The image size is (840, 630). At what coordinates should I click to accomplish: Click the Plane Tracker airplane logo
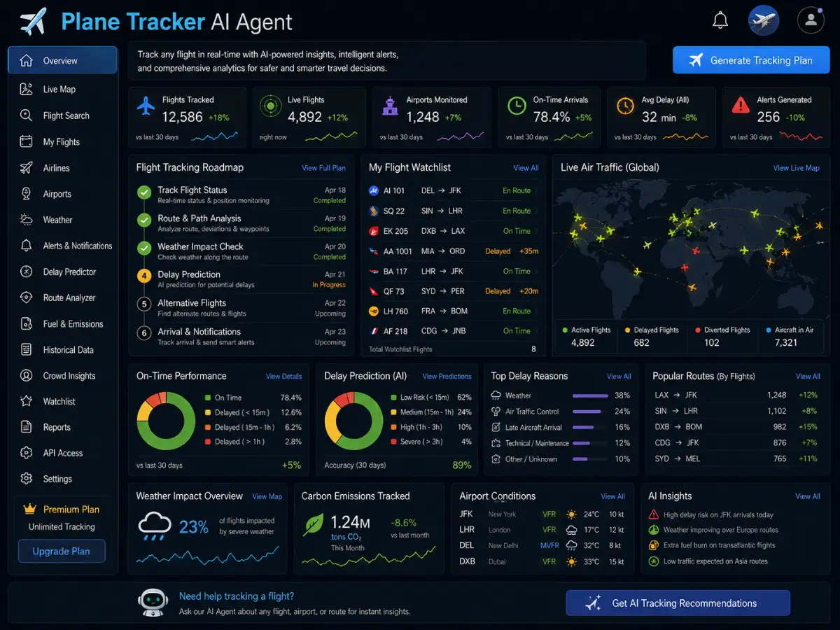tap(33, 21)
